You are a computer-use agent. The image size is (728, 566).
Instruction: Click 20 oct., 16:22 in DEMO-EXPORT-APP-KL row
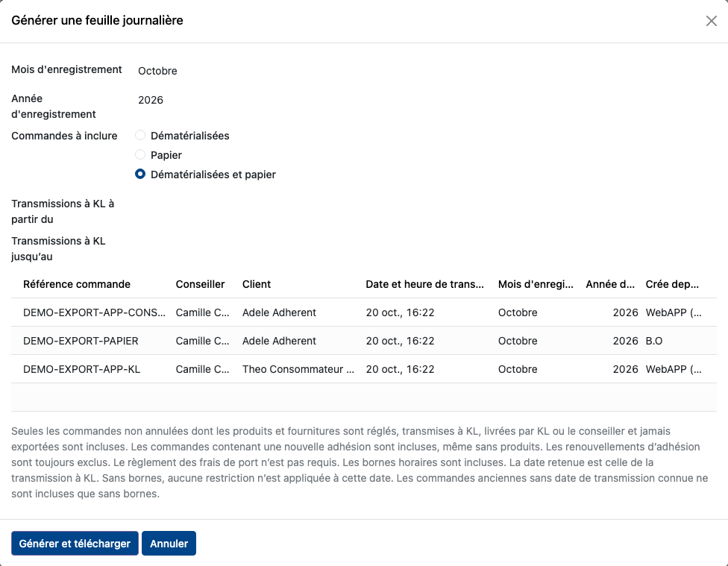(401, 369)
